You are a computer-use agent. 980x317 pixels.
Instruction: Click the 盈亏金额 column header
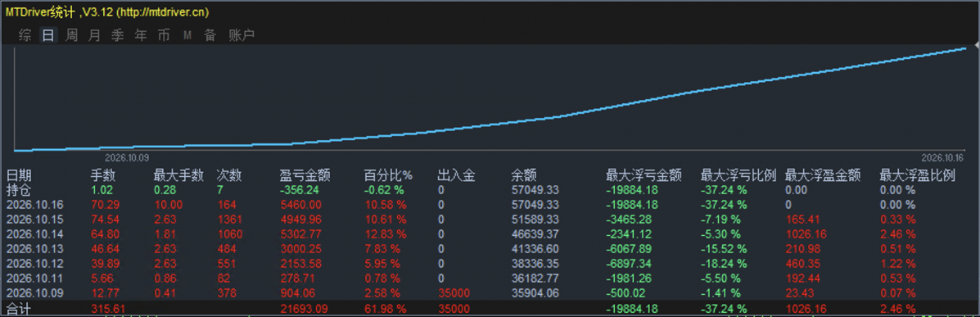coord(305,175)
